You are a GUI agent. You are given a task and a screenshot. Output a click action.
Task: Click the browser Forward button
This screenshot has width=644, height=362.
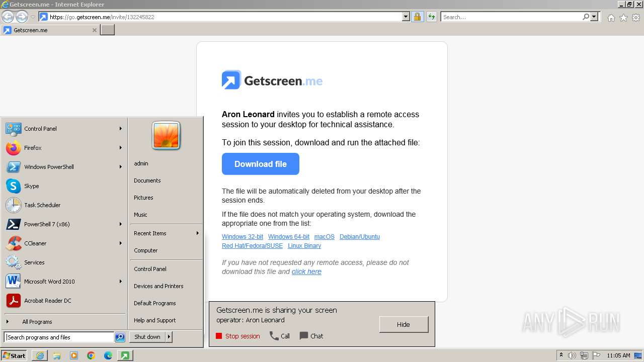pos(22,17)
